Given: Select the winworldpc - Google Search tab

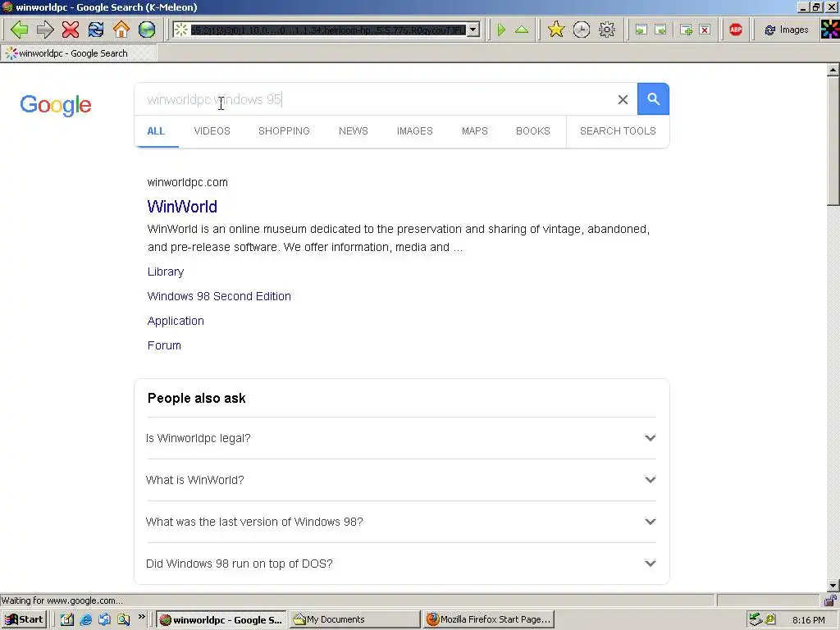Looking at the screenshot, I should (x=79, y=53).
